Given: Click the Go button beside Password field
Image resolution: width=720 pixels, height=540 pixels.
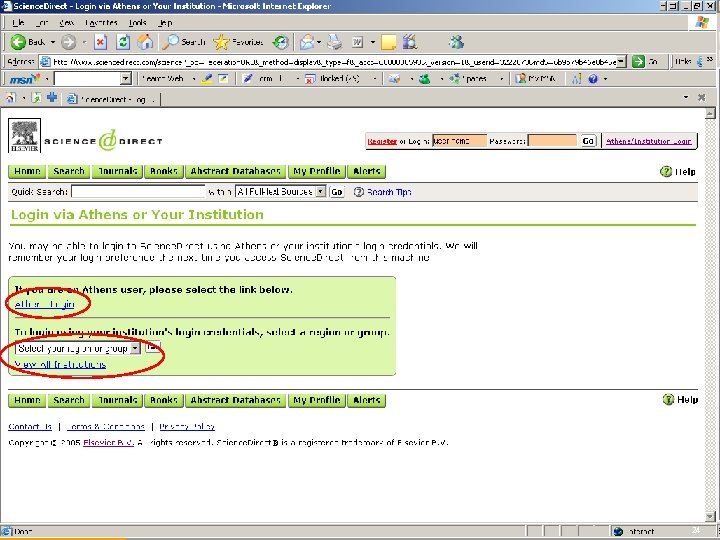Looking at the screenshot, I should (x=588, y=141).
